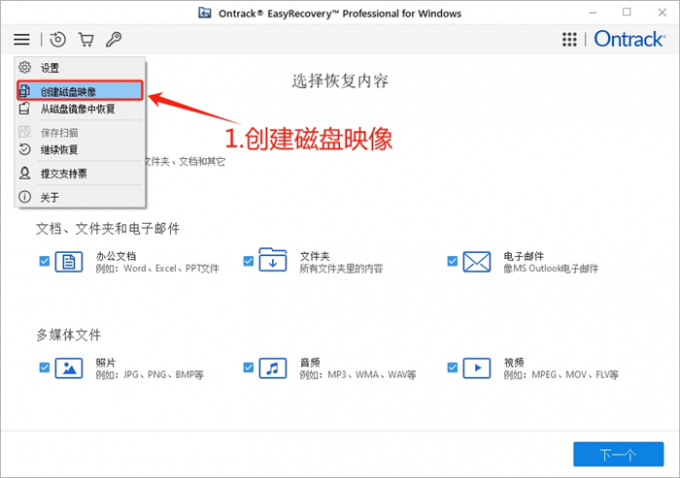Click the description 所有文件夹里的内容
The image size is (680, 478).
(341, 268)
